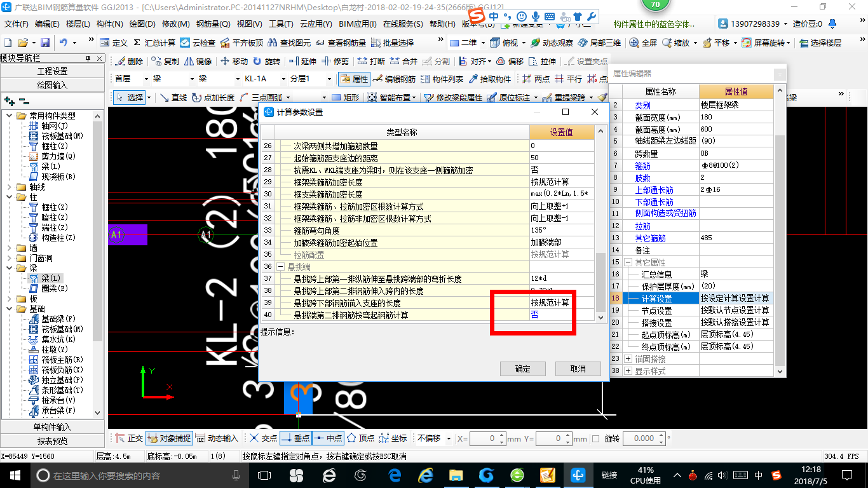The width and height of the screenshot is (868, 488).
Task: Check the 旋转 checkbox in bottom bar
Action: coord(595,438)
